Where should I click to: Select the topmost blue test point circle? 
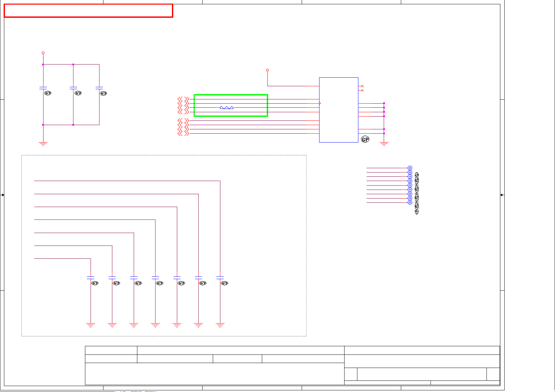[410, 168]
